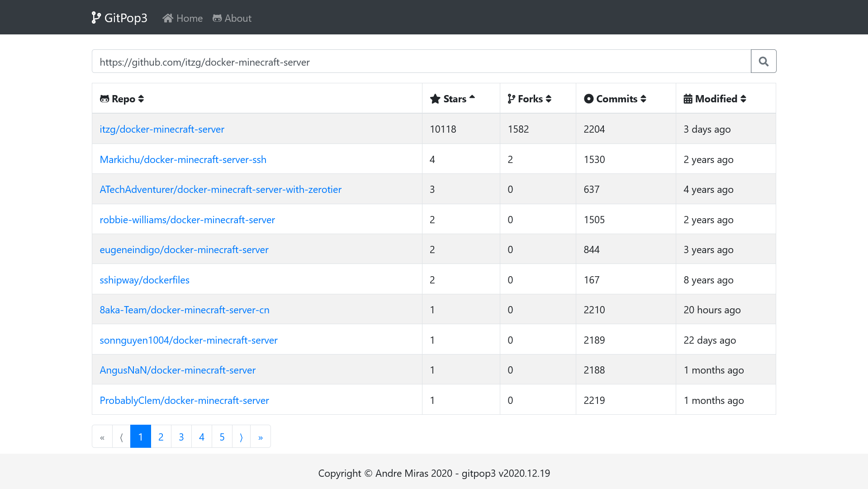Image resolution: width=868 pixels, height=489 pixels.
Task: Go to last page with » button
Action: click(261, 436)
